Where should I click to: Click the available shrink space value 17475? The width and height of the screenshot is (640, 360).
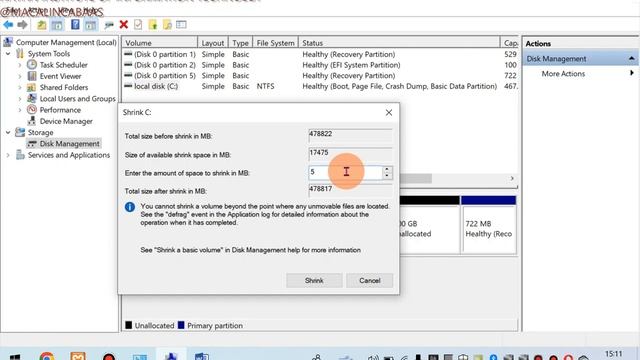[x=319, y=153]
